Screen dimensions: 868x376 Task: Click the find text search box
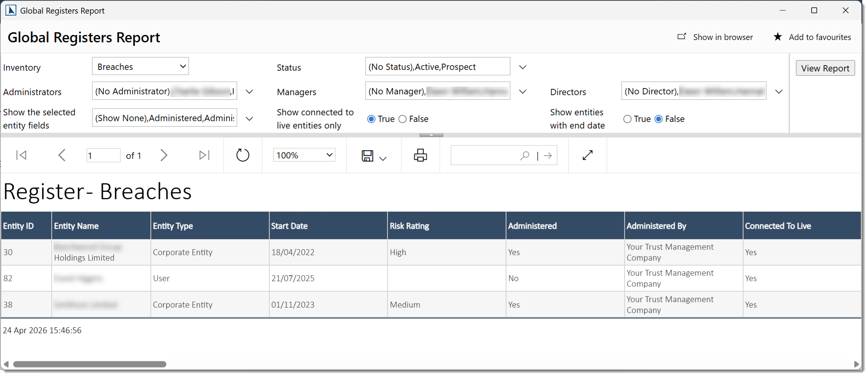pos(484,155)
